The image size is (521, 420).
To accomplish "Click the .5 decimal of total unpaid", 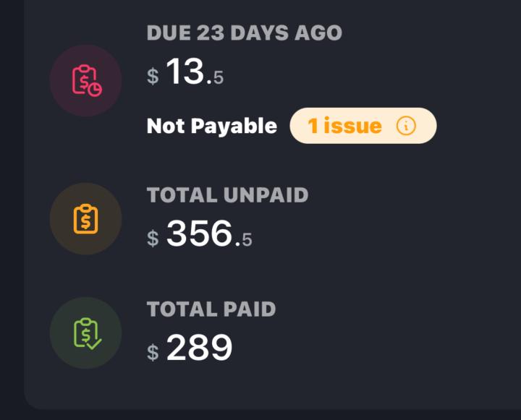I will point(245,239).
